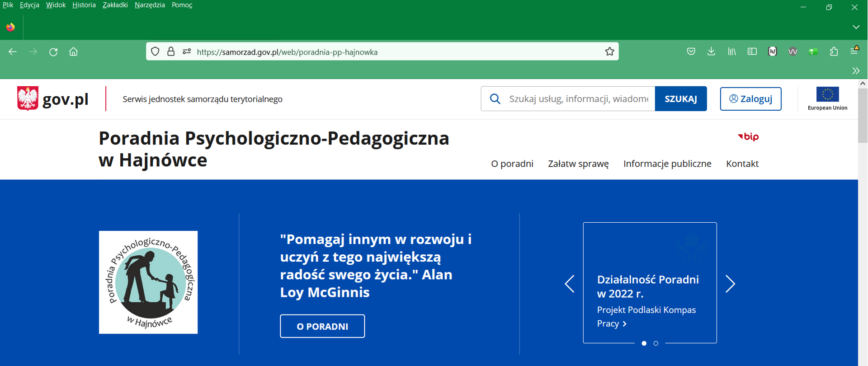Save the page to Pocket
The image size is (868, 366).
[x=691, y=52]
